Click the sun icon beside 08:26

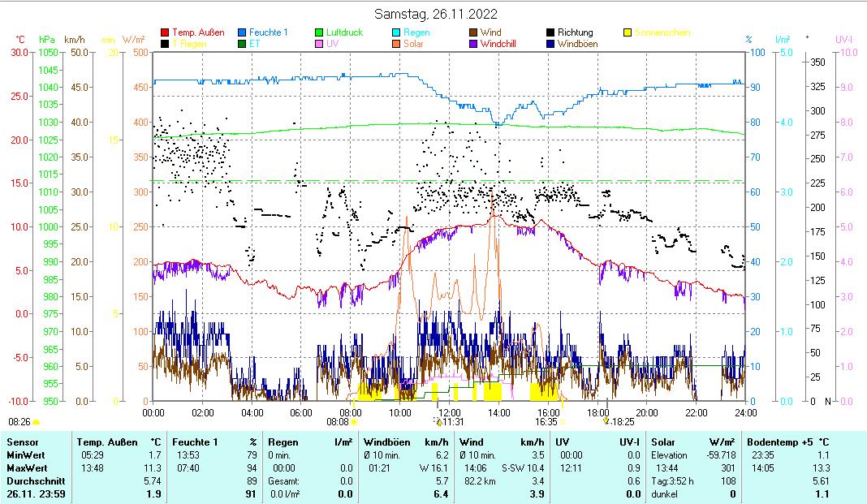coord(37,422)
